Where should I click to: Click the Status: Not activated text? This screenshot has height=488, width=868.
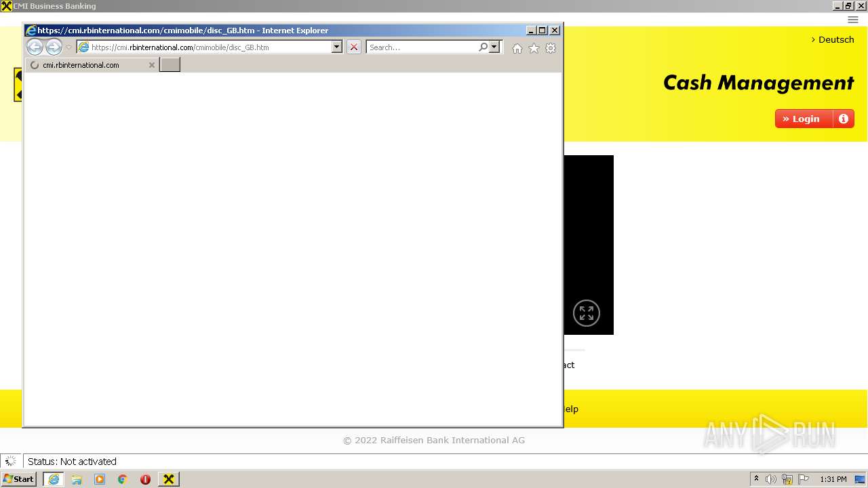(x=72, y=462)
